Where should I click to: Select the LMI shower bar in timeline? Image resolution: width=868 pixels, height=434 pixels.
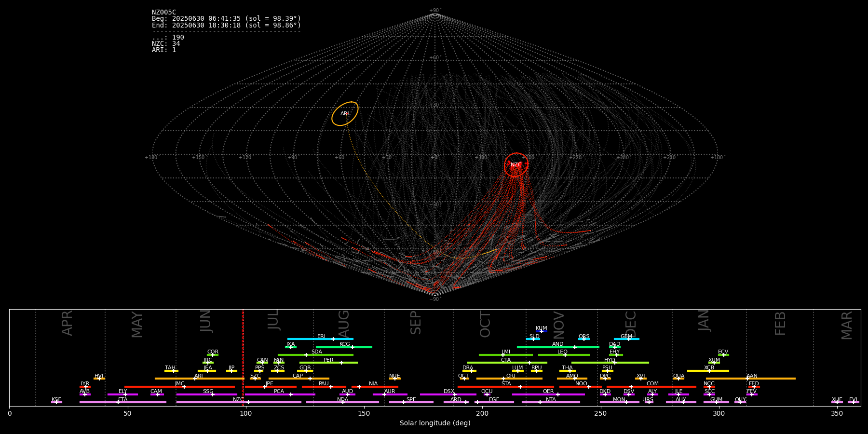tap(506, 355)
